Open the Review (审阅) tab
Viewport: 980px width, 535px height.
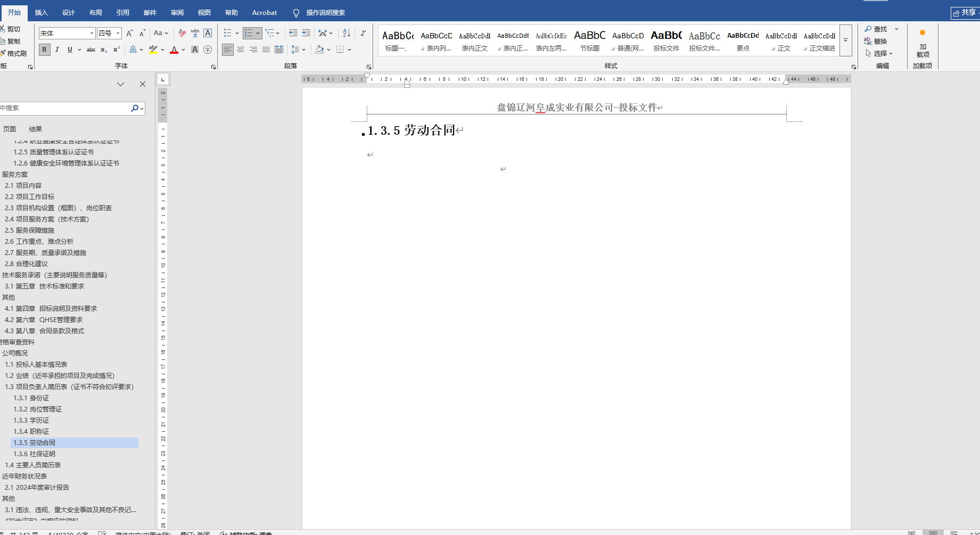tap(177, 13)
